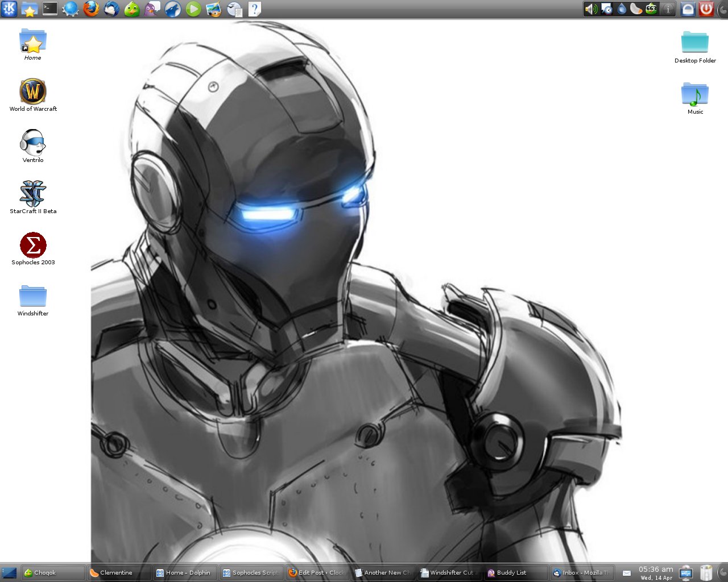The width and height of the screenshot is (728, 582).
Task: Switch to Home - Dolphin taskbar entry
Action: pyautogui.click(x=185, y=573)
